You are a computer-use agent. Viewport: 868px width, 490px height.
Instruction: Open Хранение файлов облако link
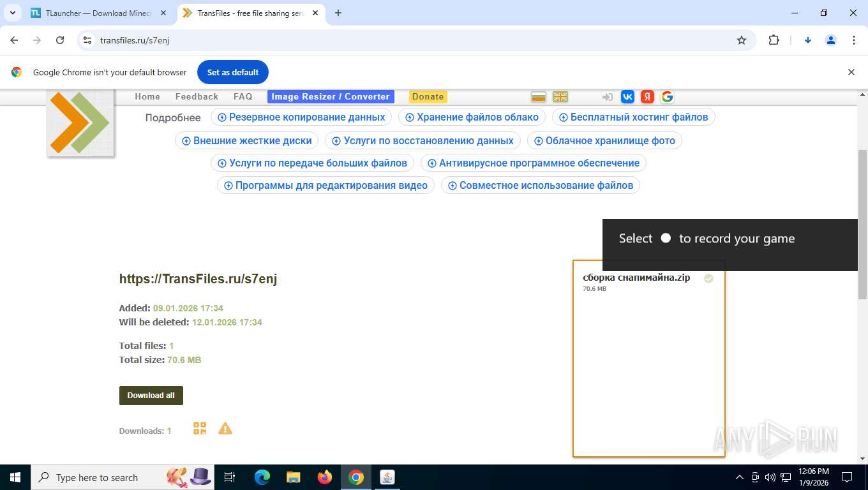tap(472, 117)
